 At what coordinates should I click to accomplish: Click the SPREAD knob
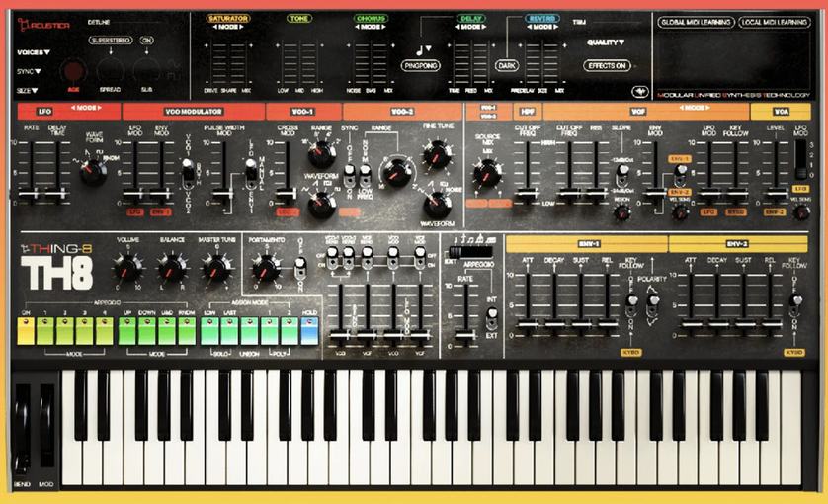click(111, 71)
